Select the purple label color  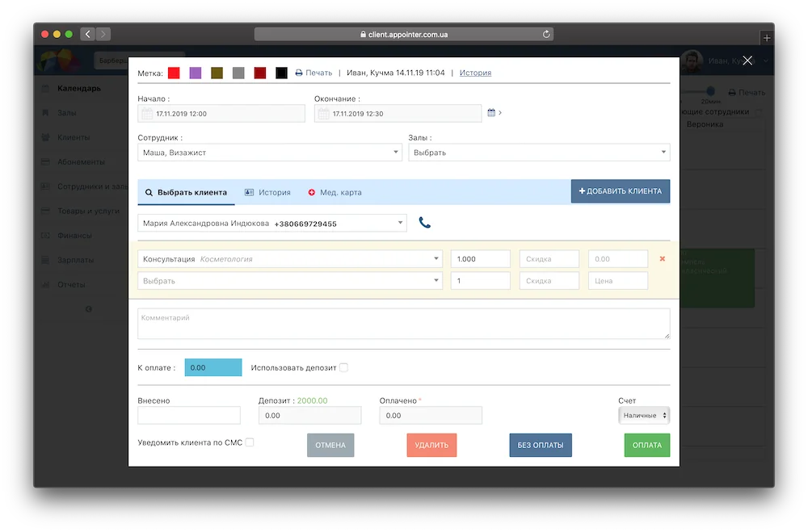point(196,73)
